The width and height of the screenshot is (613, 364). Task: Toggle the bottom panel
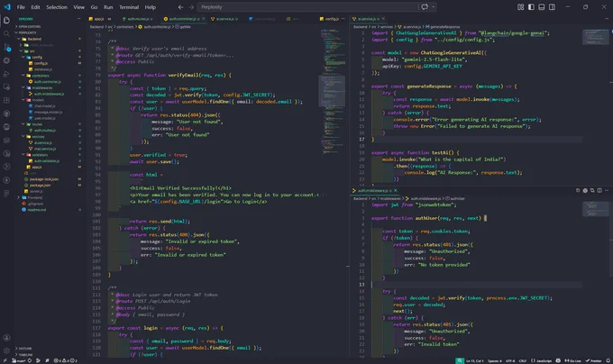tap(542, 7)
